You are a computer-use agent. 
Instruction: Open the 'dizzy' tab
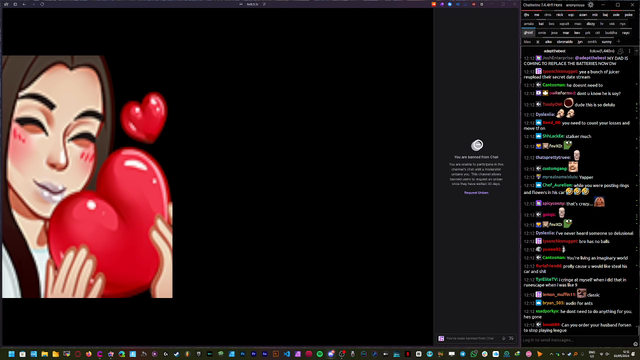(x=591, y=24)
